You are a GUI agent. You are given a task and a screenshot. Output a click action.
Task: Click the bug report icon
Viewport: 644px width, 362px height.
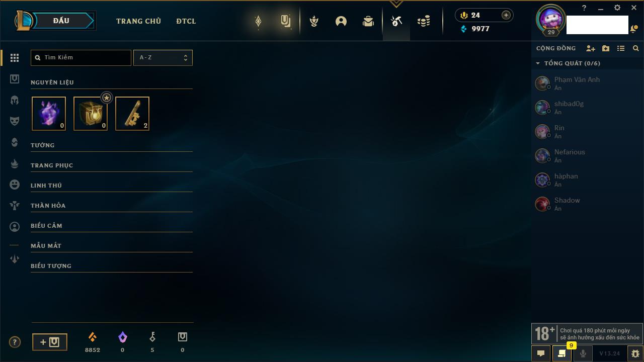(635, 353)
